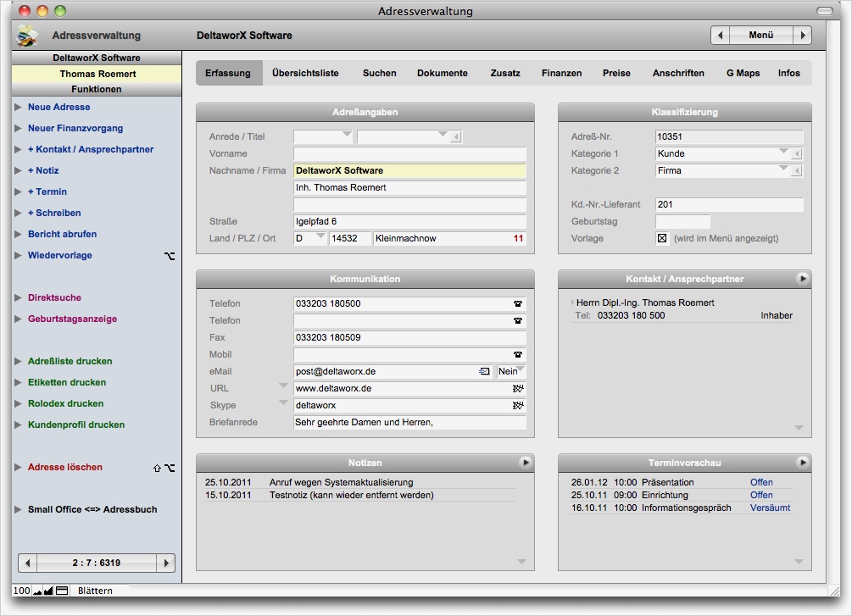Click the send email envelope icon
This screenshot has height=616, width=852.
(x=484, y=371)
